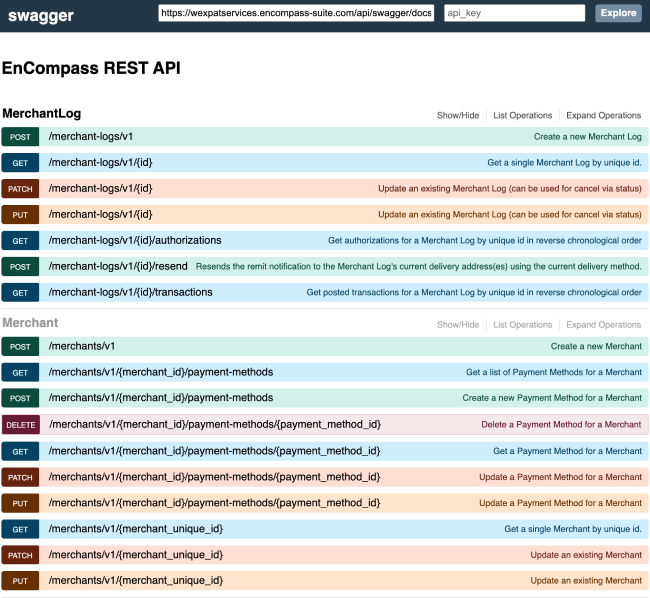Click the swagger logo
The height and width of the screenshot is (598, 650).
(41, 16)
